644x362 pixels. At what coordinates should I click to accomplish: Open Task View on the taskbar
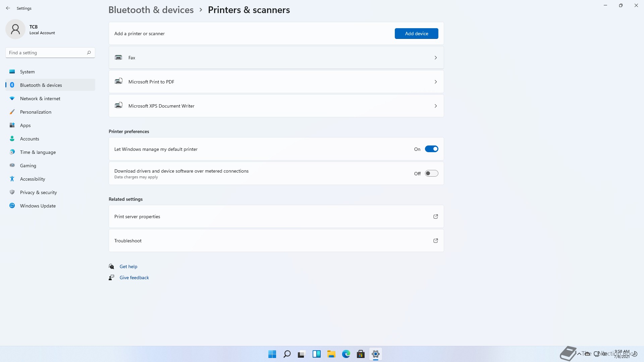point(302,354)
